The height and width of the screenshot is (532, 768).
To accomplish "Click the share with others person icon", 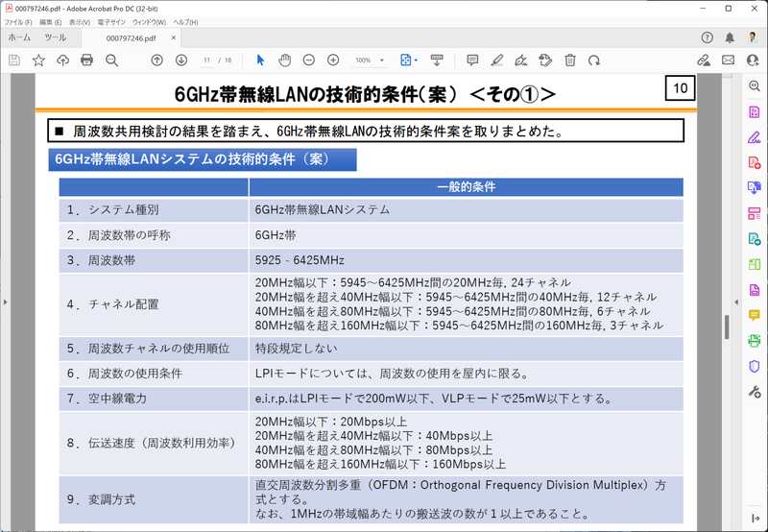I will pos(753,60).
